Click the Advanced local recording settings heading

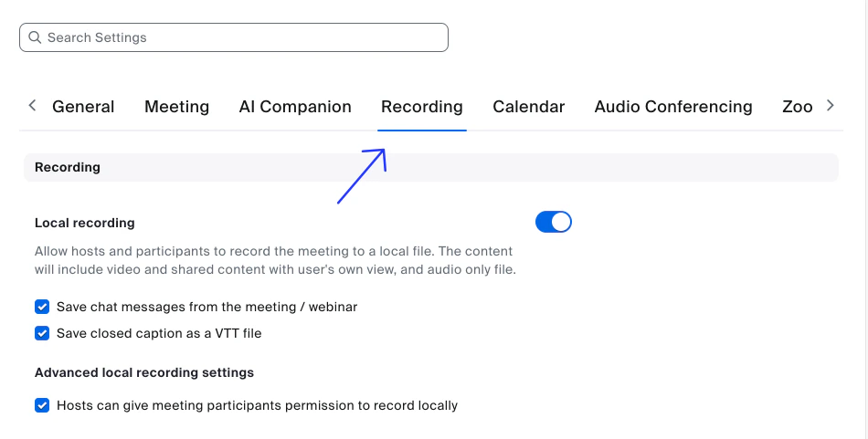click(x=144, y=372)
